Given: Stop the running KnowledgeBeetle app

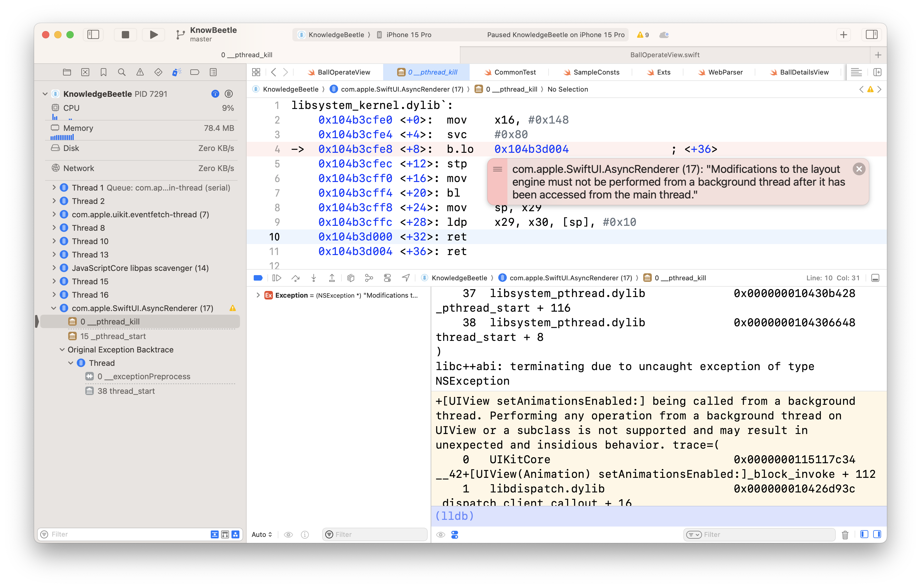Looking at the screenshot, I should (125, 35).
